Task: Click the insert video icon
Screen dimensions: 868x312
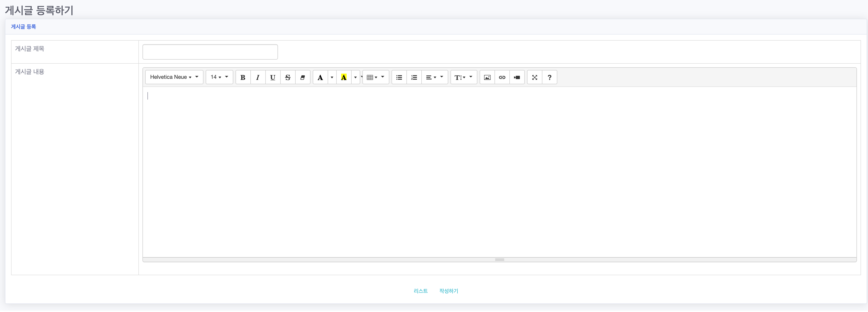Action: 517,77
